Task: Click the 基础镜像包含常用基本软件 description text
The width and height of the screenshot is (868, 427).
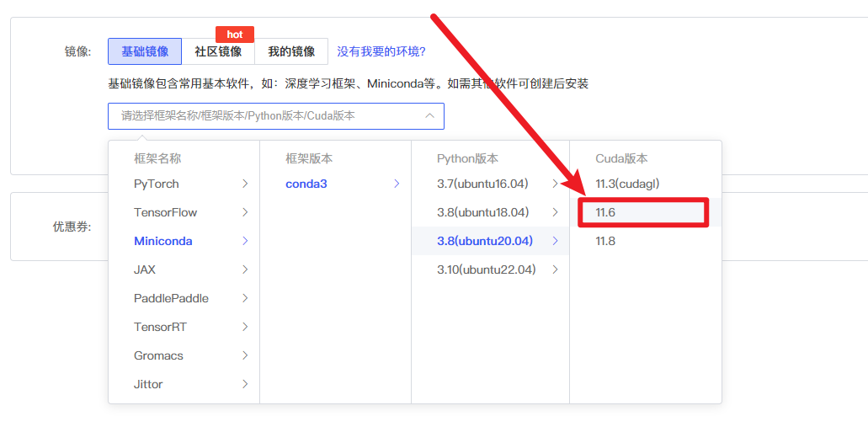Action: click(349, 84)
